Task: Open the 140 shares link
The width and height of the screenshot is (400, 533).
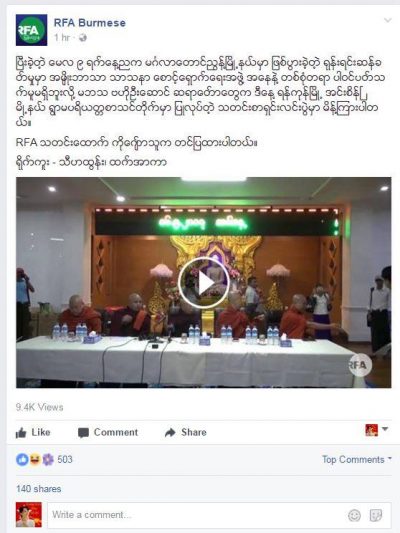Action: 39,489
